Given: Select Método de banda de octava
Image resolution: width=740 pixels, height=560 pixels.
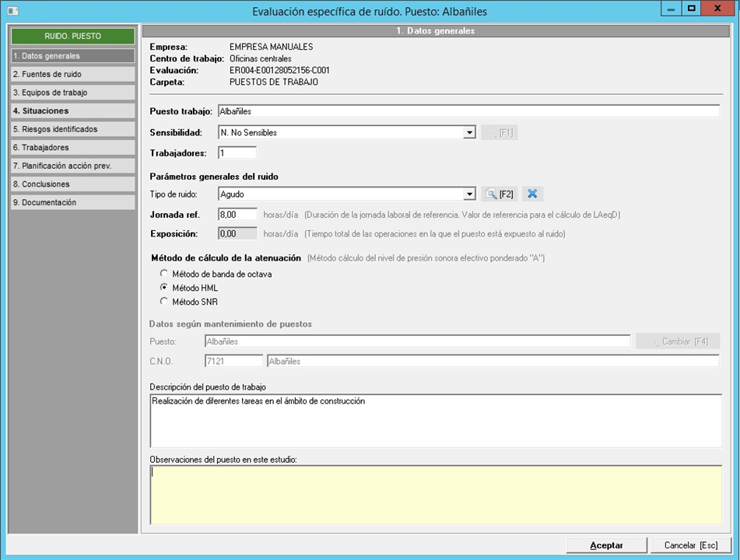Looking at the screenshot, I should click(x=163, y=274).
